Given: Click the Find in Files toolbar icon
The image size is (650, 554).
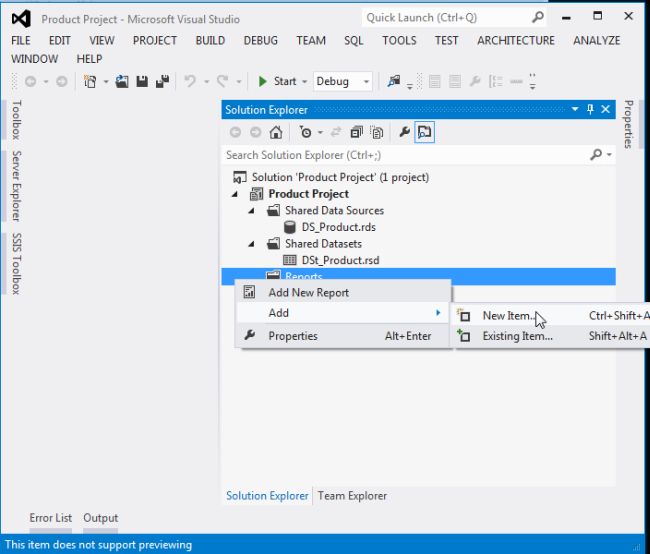Looking at the screenshot, I should [394, 81].
